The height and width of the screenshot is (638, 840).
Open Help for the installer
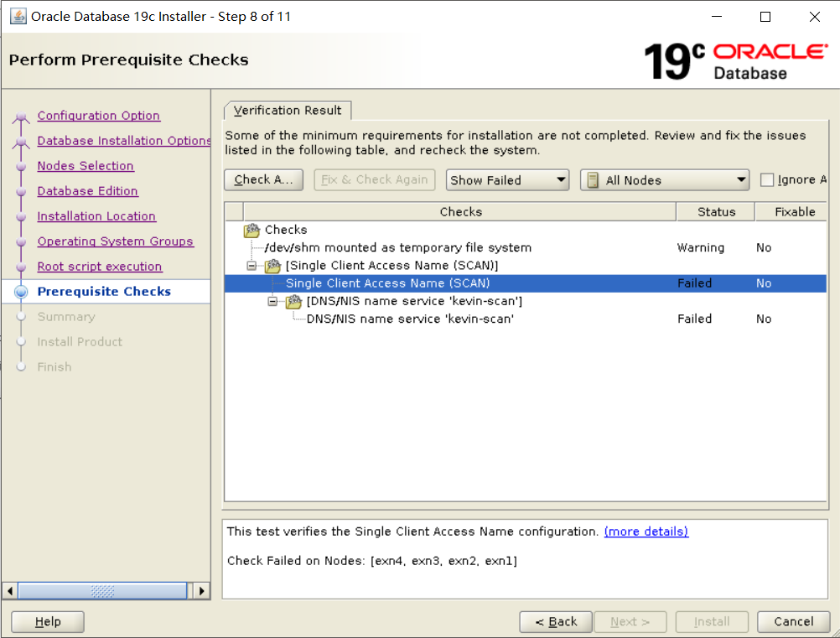click(x=48, y=622)
